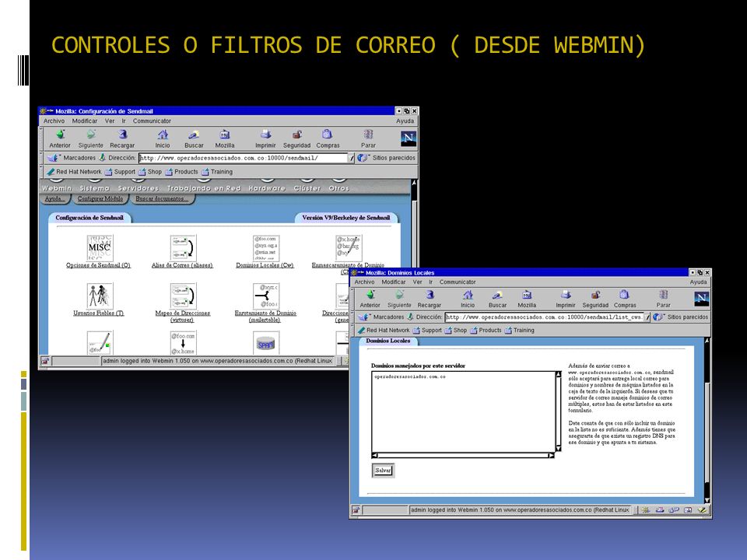The width and height of the screenshot is (747, 560).
Task: Click Inicio icon in Dominios Locales window
Action: pyautogui.click(x=468, y=296)
